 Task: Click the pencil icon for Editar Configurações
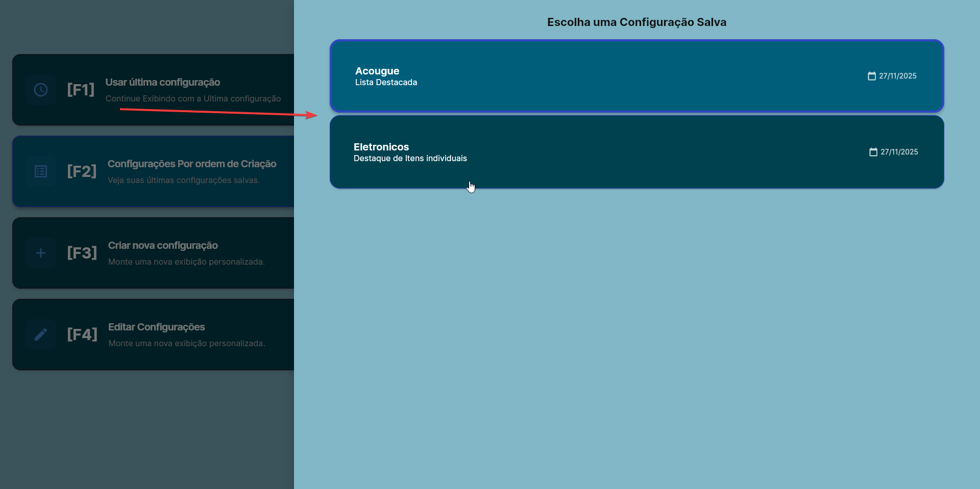coord(41,334)
